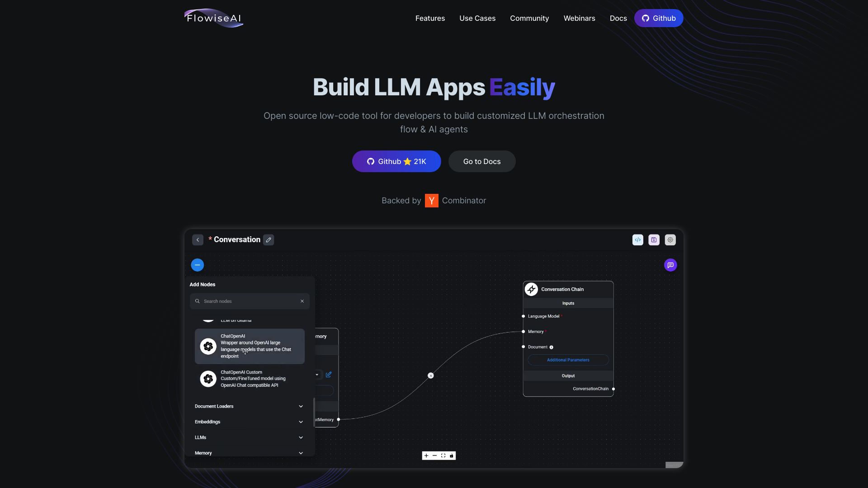
Task: Click the close X on search nodes field
Action: pyautogui.click(x=303, y=301)
